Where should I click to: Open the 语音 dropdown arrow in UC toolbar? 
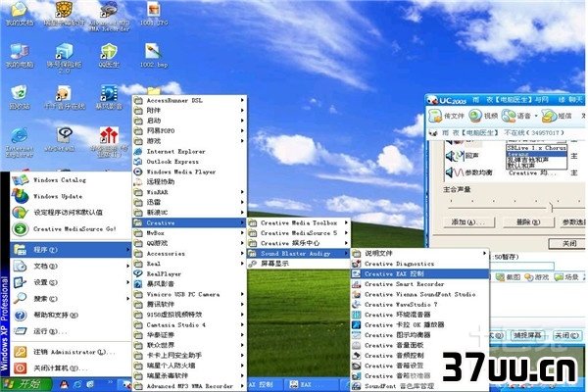click(x=536, y=116)
